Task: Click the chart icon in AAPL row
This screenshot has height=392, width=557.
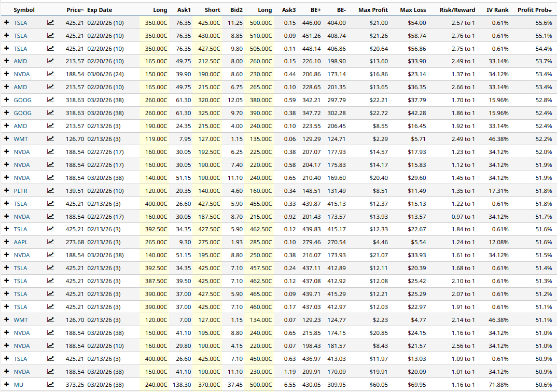Action: (x=50, y=242)
